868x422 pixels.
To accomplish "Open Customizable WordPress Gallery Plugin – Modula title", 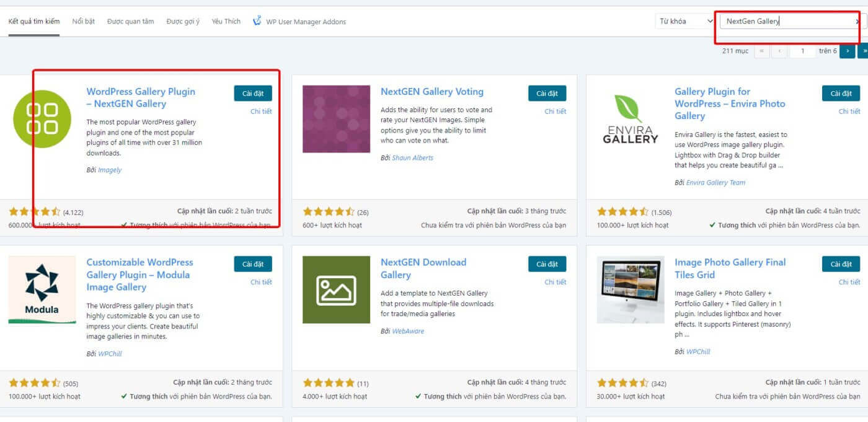I will point(139,275).
